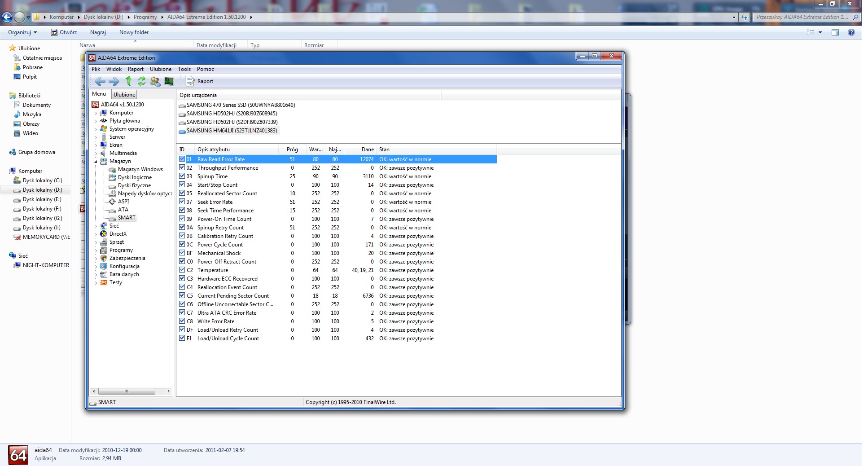Select the Serwer icon in AIDA64 tree

click(104, 137)
